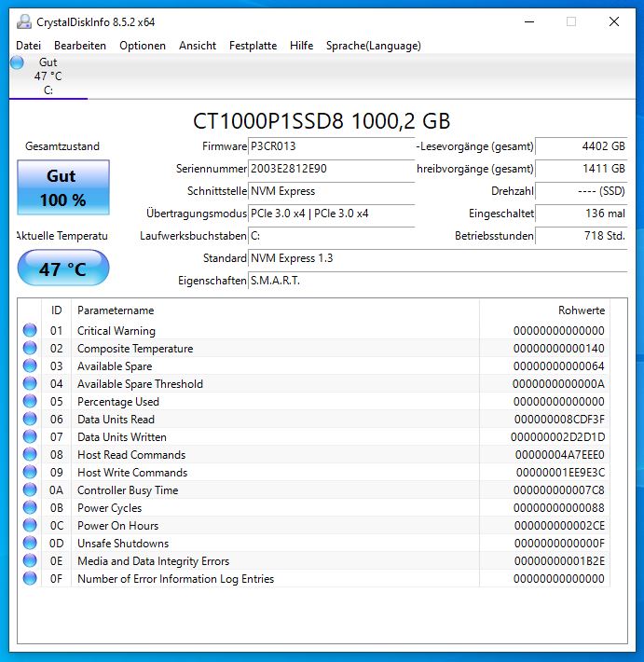Select the C: drive tab with status Gut
Screen dimensions: 644x662
[x=48, y=76]
